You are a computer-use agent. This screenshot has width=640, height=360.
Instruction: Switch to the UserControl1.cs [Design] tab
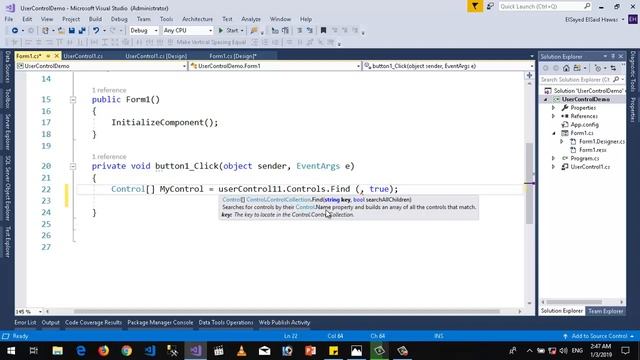coord(156,56)
